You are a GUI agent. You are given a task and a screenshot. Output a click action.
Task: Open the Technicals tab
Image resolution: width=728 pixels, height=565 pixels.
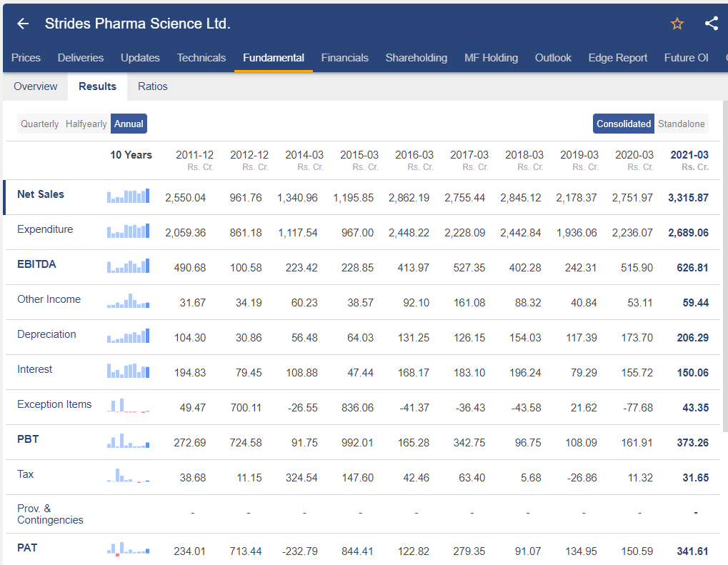pyautogui.click(x=201, y=58)
